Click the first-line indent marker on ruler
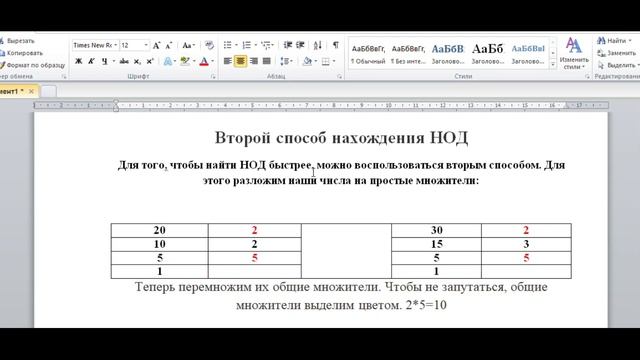The width and height of the screenshot is (640, 360). coord(116,102)
